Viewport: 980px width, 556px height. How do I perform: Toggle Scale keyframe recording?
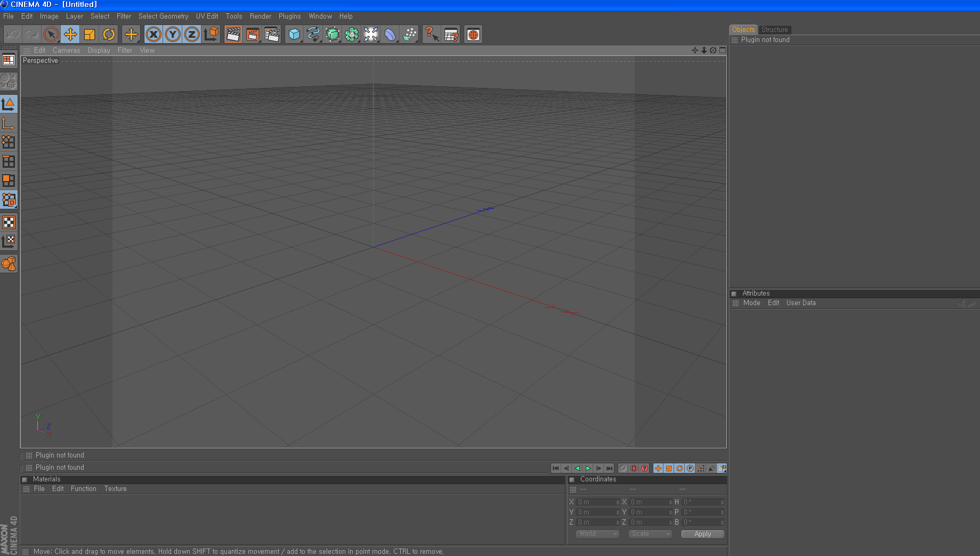669,468
